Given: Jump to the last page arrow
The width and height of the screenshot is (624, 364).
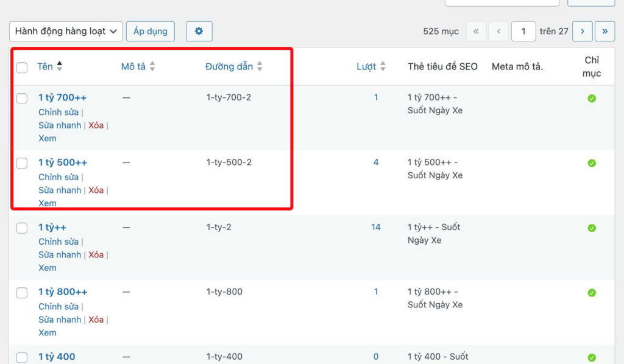Looking at the screenshot, I should (605, 31).
